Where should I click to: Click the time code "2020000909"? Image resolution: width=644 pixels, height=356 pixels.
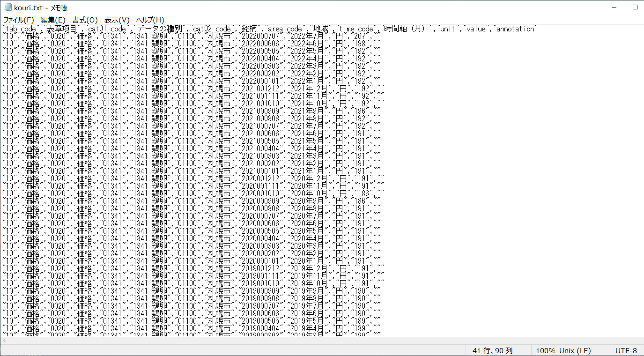pyautogui.click(x=260, y=201)
